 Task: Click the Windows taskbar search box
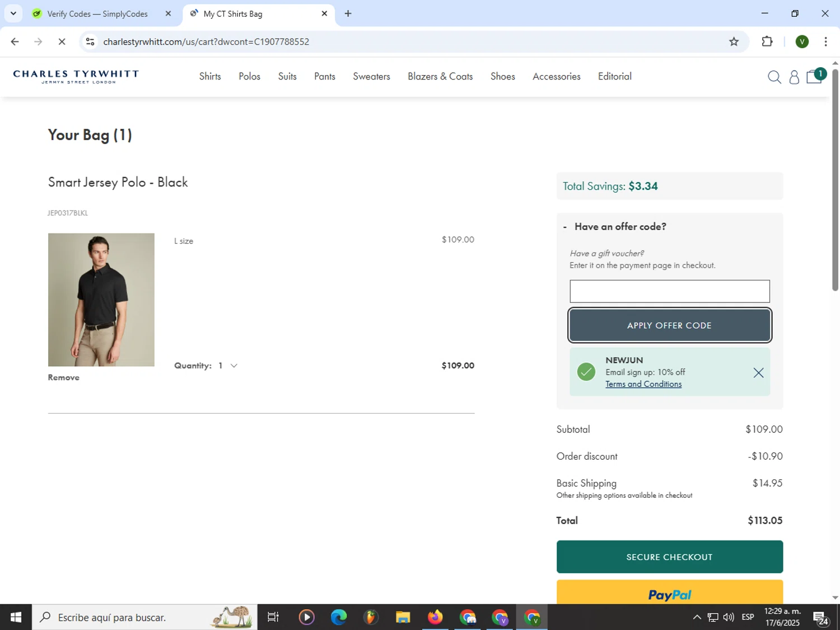tap(144, 617)
